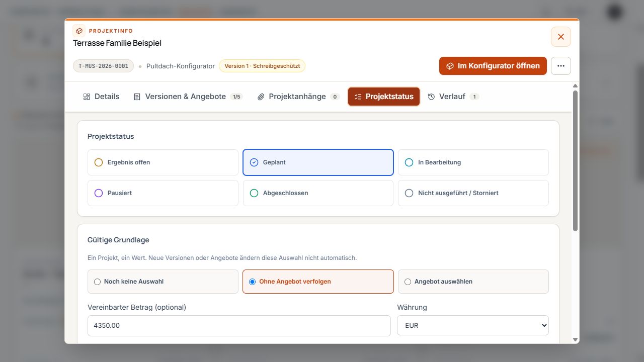Click the Version 1 · Schreibgeschützt badge
The width and height of the screenshot is (644, 362).
[262, 66]
